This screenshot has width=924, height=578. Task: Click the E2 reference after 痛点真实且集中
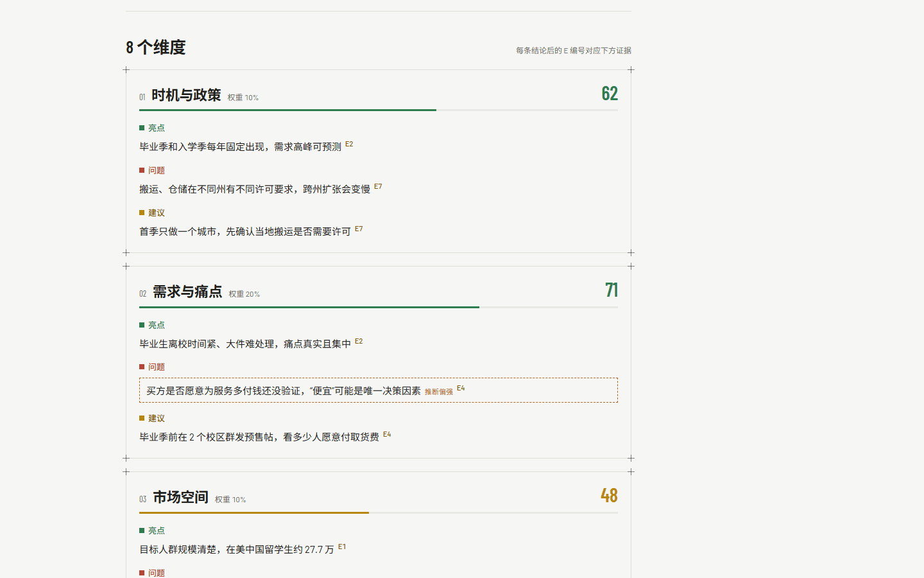(x=359, y=341)
